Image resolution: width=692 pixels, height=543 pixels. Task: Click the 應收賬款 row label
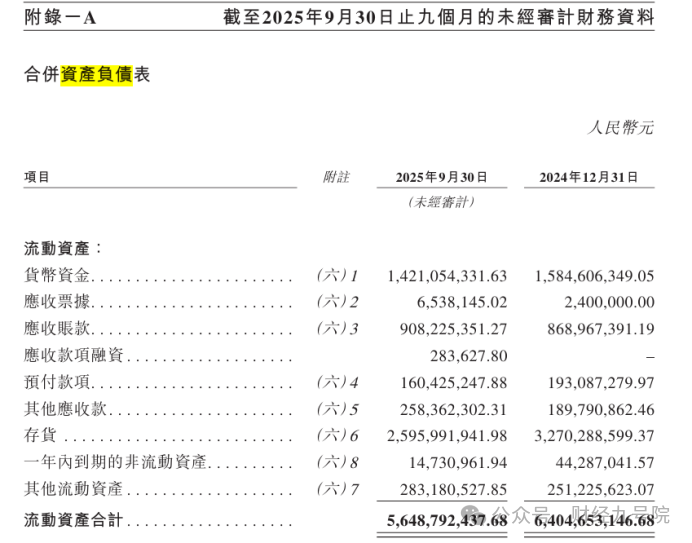(57, 328)
